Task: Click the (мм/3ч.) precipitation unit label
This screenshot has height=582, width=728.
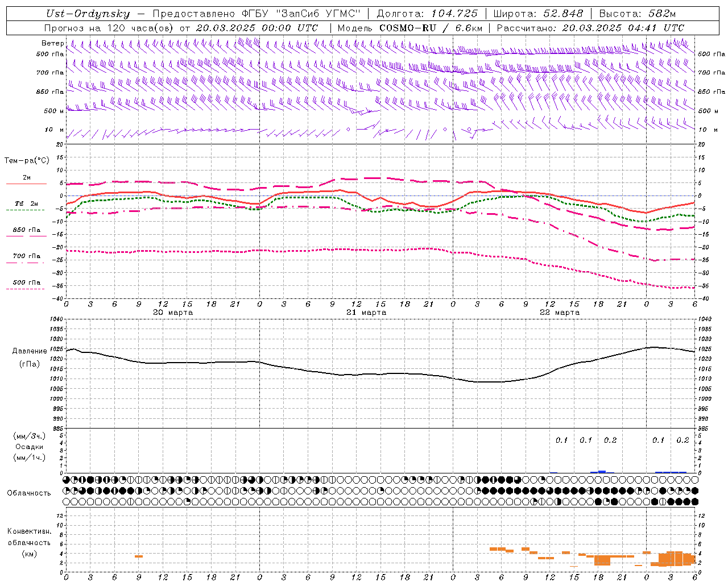Action: [x=29, y=436]
